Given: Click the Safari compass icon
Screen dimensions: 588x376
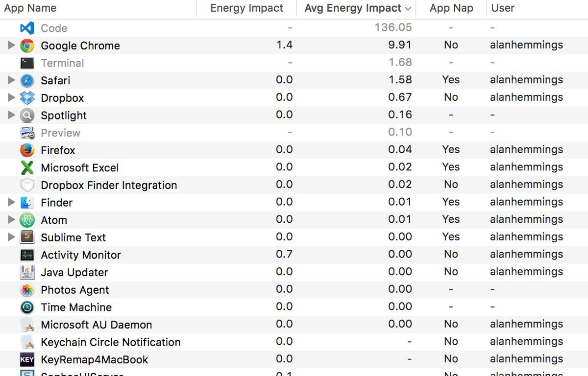Looking at the screenshot, I should point(27,80).
